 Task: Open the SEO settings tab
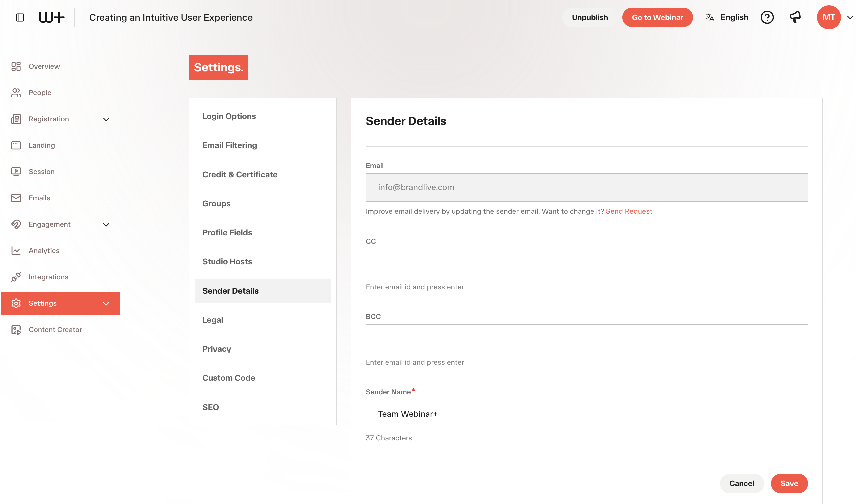263,407
